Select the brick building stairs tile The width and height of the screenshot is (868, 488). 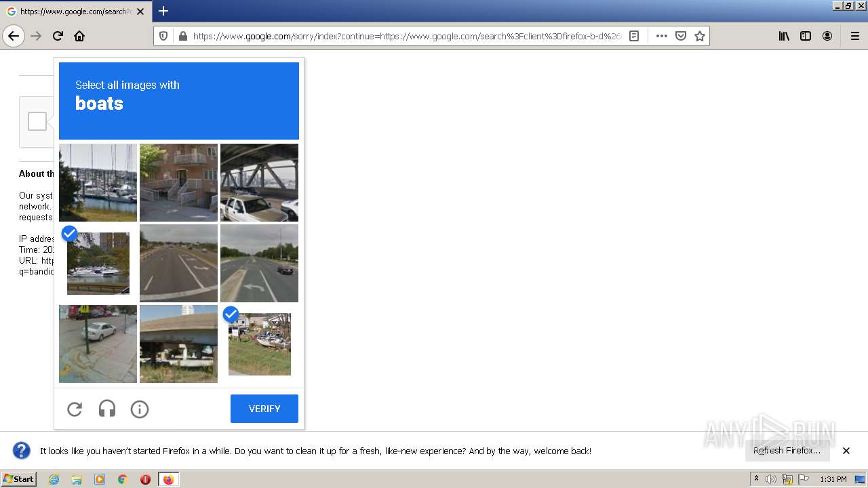(x=178, y=182)
